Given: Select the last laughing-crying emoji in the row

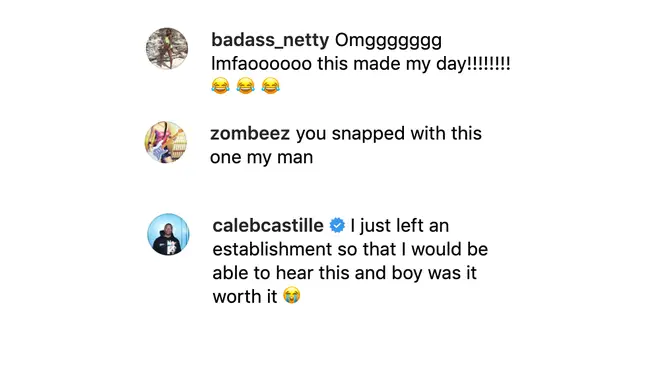Looking at the screenshot, I should [271, 85].
